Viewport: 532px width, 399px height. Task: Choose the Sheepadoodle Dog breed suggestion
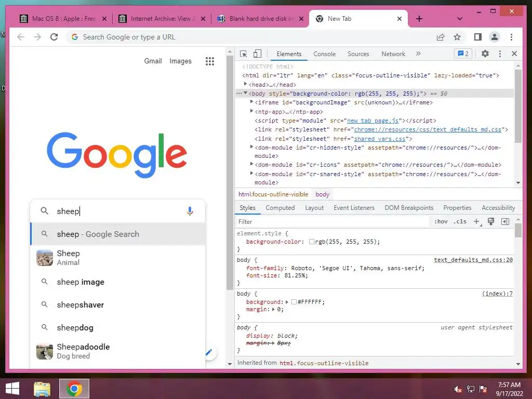point(118,351)
